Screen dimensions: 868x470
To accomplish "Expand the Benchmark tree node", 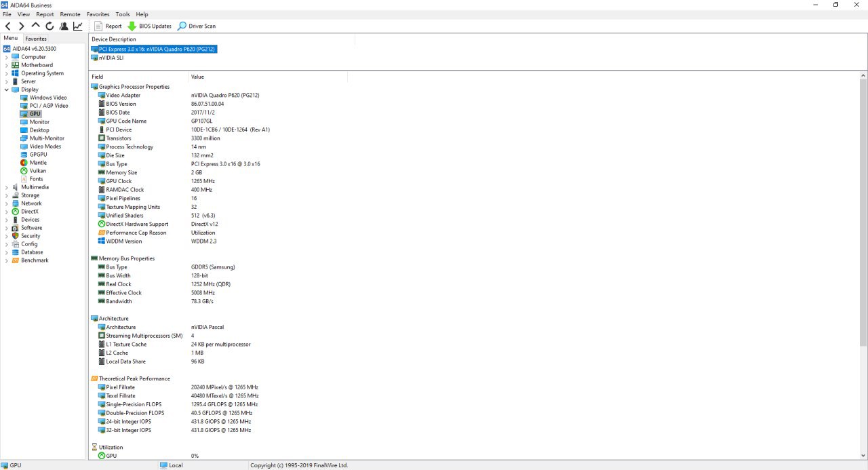I will 7,260.
